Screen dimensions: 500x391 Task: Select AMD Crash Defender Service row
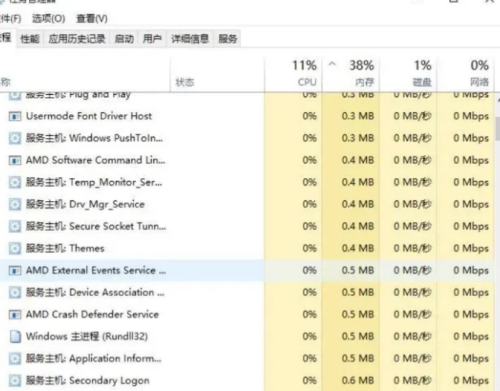247,314
